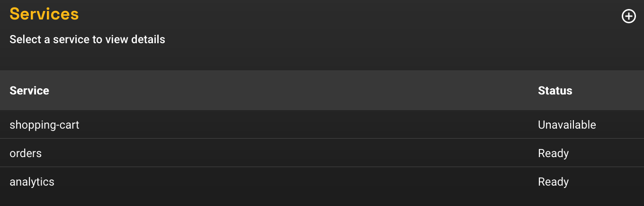
Task: Select the analytics service name
Action: (x=32, y=182)
